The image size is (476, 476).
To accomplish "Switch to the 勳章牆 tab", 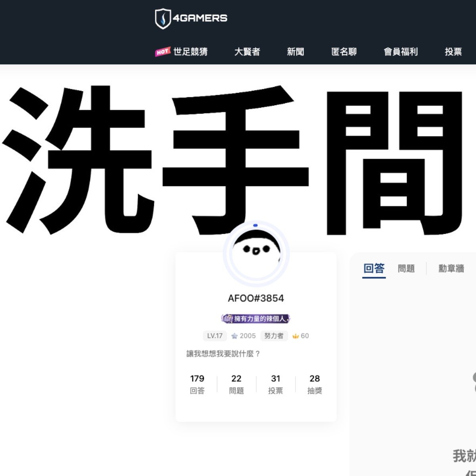I will (451, 269).
